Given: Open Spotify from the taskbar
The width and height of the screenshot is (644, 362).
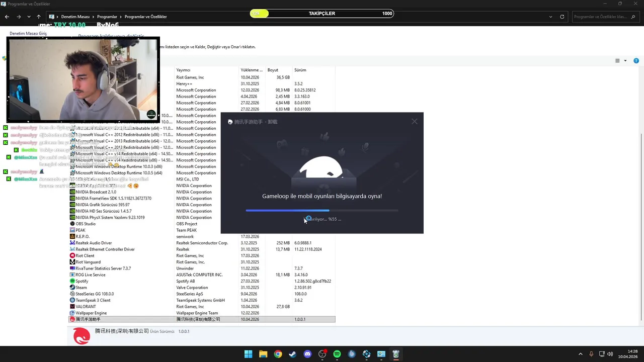Looking at the screenshot, I should pos(337,354).
